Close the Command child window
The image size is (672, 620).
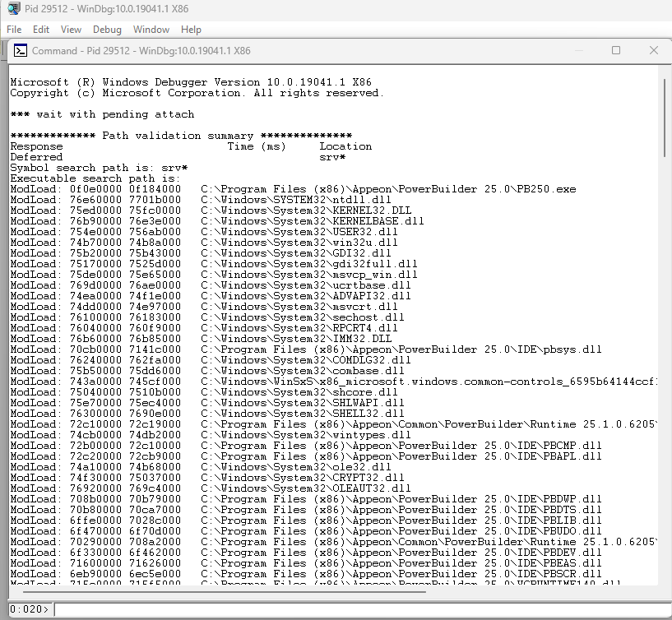(x=654, y=50)
